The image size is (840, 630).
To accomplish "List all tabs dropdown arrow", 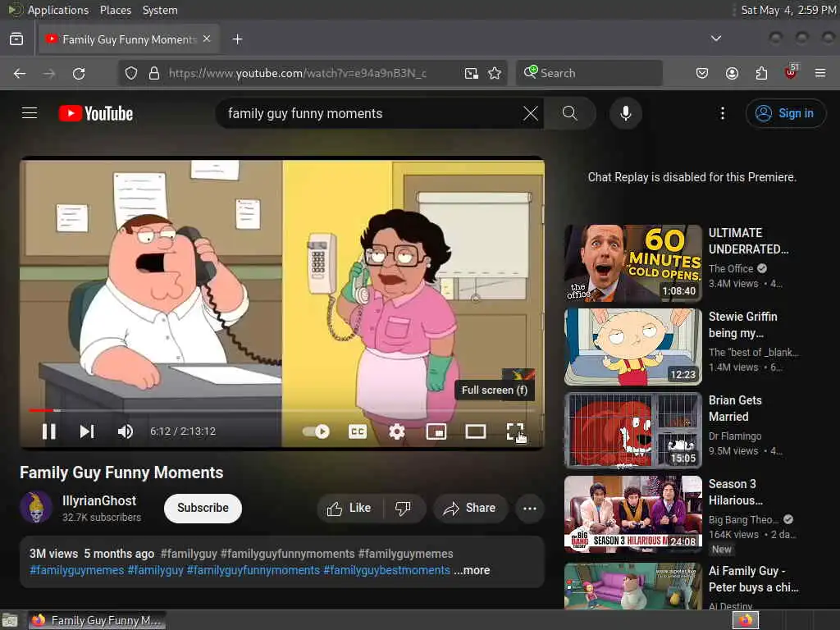I will [715, 39].
